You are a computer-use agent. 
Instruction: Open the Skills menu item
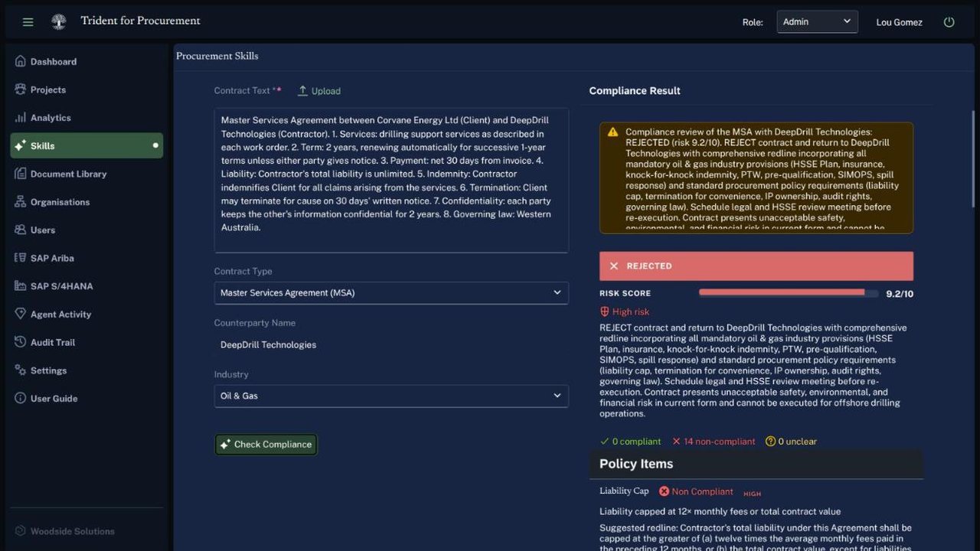pos(87,145)
